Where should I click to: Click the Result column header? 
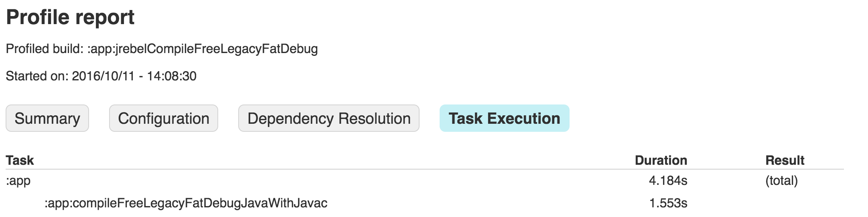pos(785,160)
